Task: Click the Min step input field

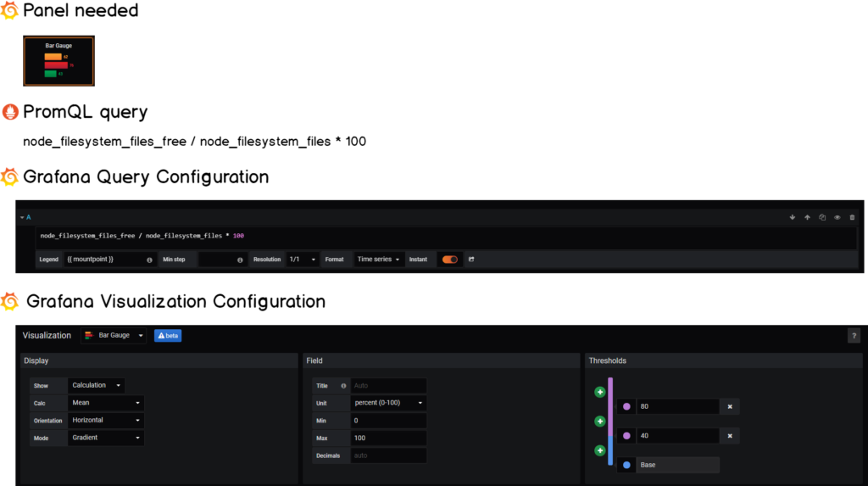Action: (x=221, y=260)
